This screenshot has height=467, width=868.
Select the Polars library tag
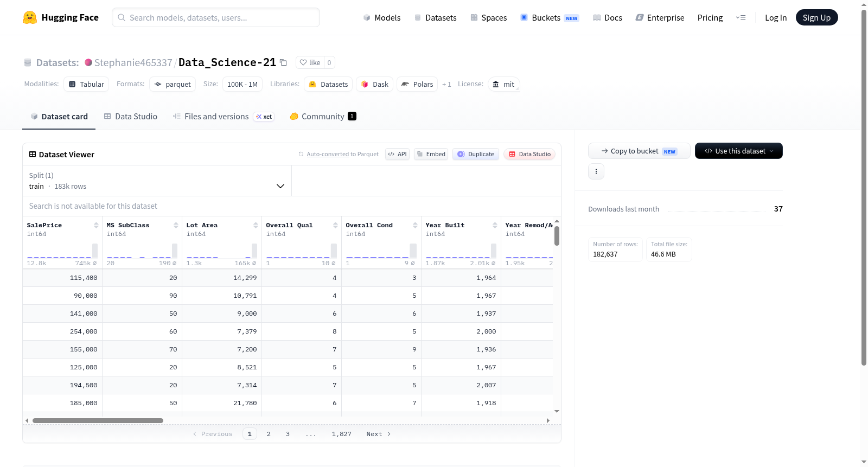click(417, 84)
